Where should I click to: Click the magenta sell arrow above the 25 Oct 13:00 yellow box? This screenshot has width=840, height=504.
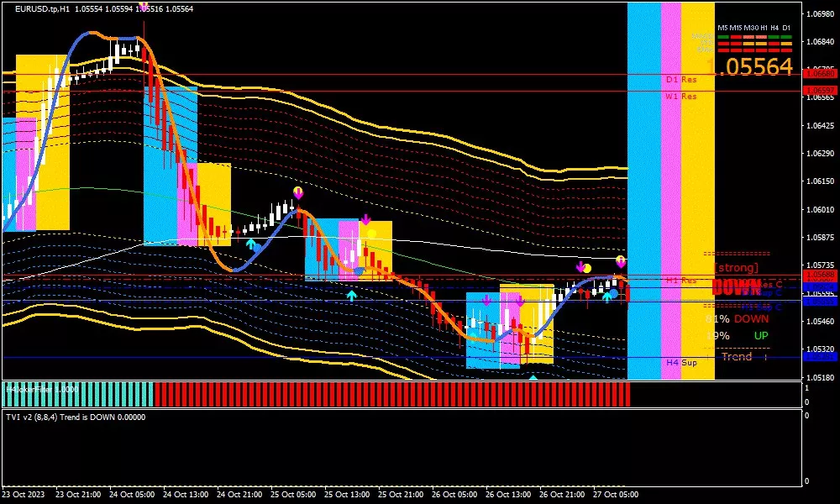365,219
